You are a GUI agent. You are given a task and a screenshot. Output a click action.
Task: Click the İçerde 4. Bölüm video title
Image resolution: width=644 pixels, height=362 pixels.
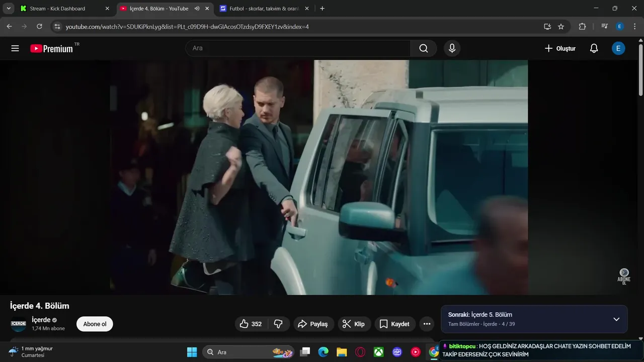[x=40, y=306]
